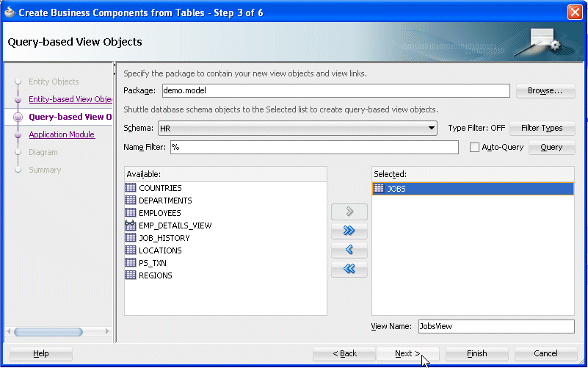Click the Package input field
The image size is (588, 368).
coord(335,90)
